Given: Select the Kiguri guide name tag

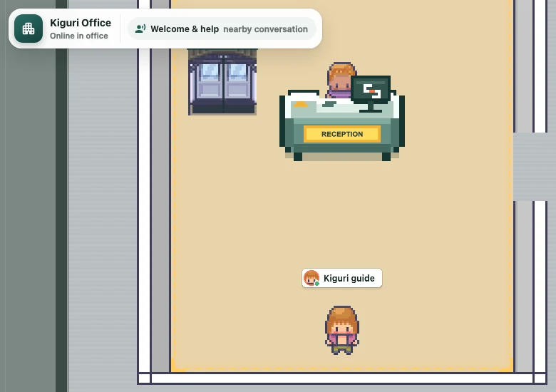Looking at the screenshot, I should 342,278.
